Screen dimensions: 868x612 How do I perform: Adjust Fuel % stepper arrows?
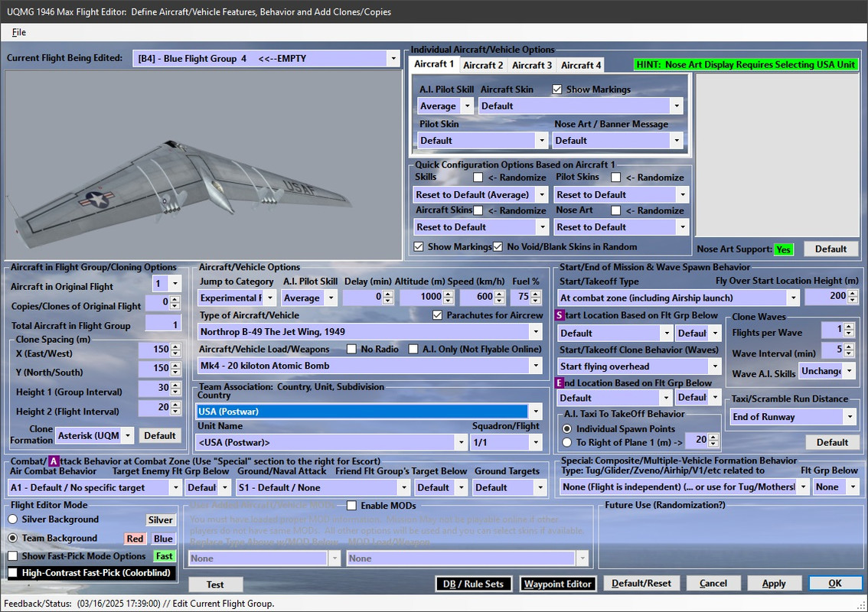pos(535,297)
